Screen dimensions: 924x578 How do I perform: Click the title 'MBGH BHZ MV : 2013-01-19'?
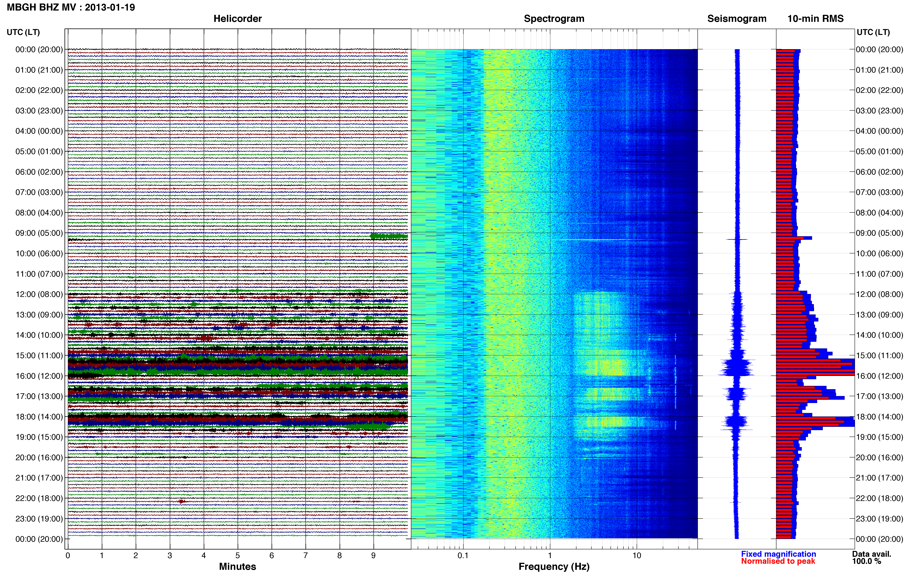[71, 7]
